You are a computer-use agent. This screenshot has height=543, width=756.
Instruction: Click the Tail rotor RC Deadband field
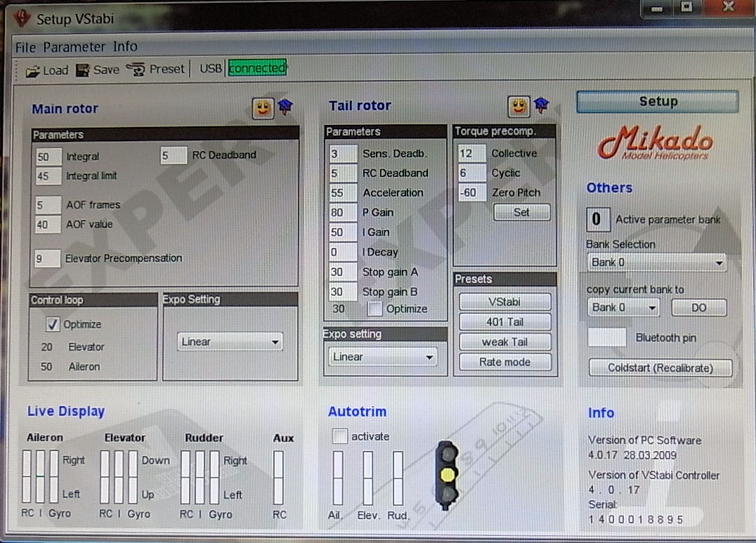(x=343, y=174)
